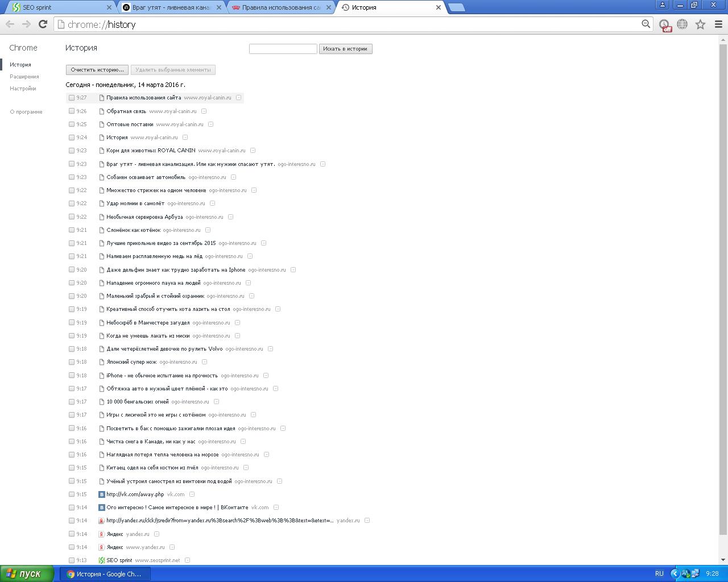The image size is (728, 582).
Task: Reload the chrome://history page
Action: tap(43, 24)
